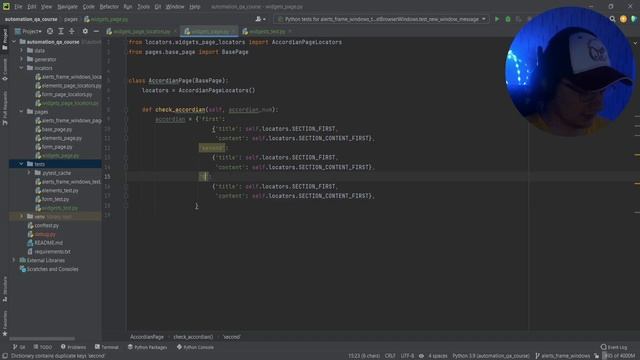Open Search Everywhere magnifier icon

(x=612, y=19)
